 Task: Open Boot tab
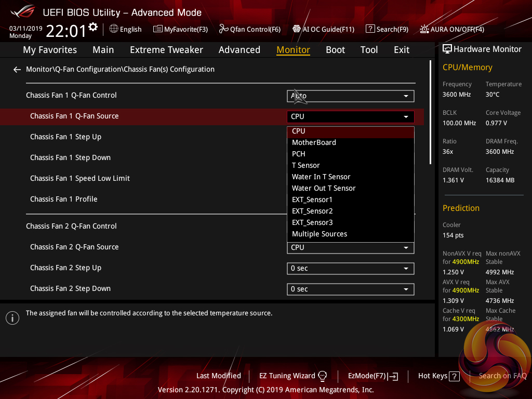pyautogui.click(x=335, y=50)
